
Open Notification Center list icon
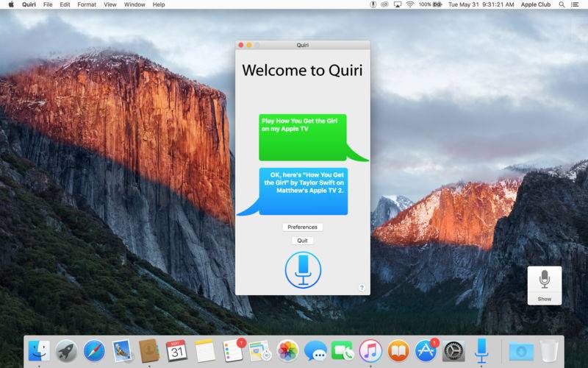(575, 4)
